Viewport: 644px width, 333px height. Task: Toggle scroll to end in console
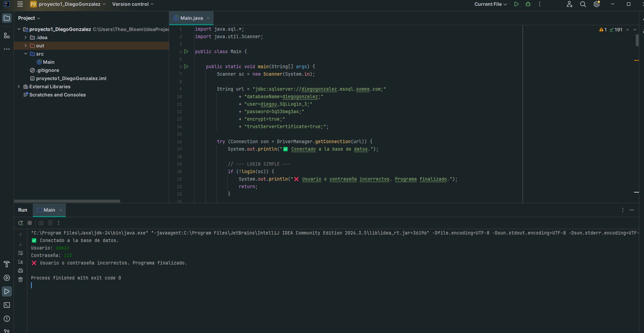click(20, 262)
